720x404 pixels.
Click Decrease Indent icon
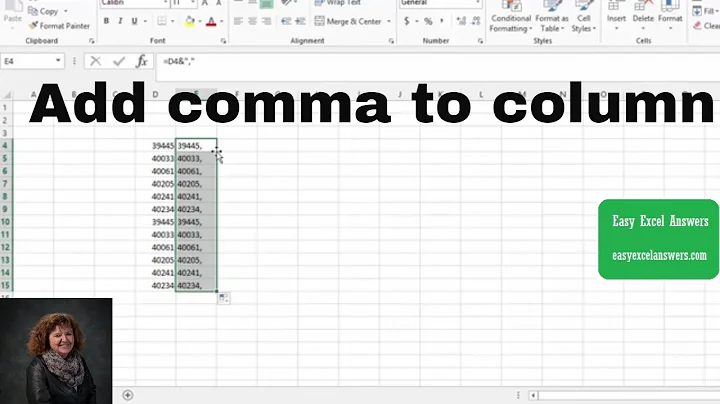[286, 21]
